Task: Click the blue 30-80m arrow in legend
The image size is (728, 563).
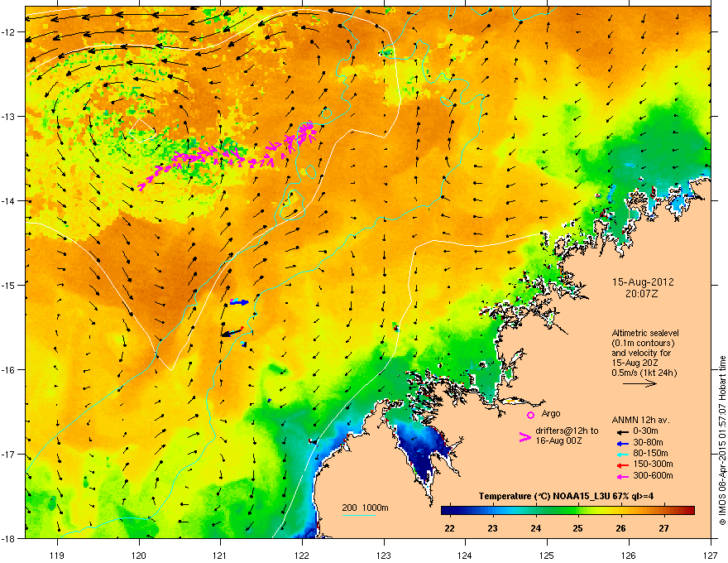Action: coord(622,443)
